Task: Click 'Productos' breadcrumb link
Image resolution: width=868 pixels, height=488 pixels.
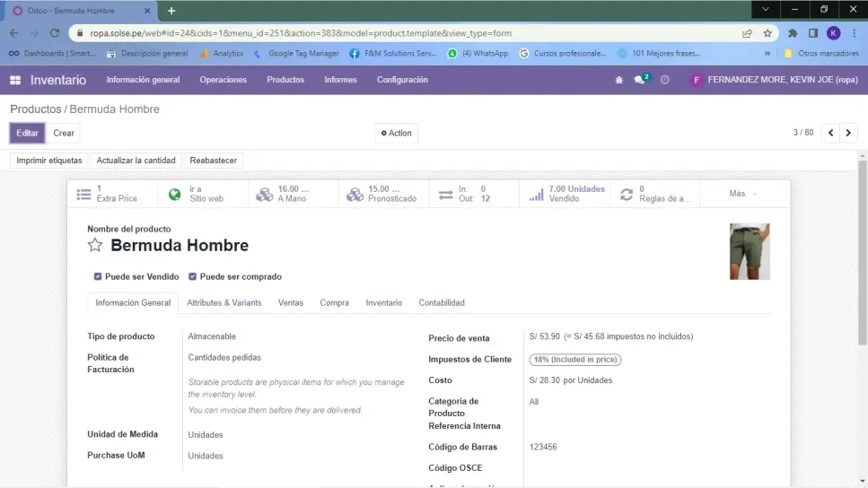Action: (36, 109)
